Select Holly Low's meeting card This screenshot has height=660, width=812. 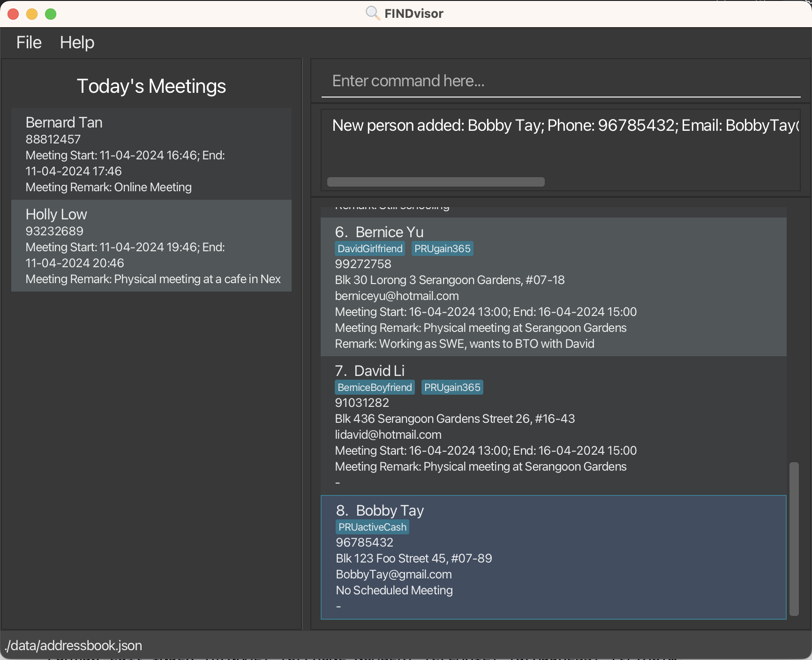(151, 246)
